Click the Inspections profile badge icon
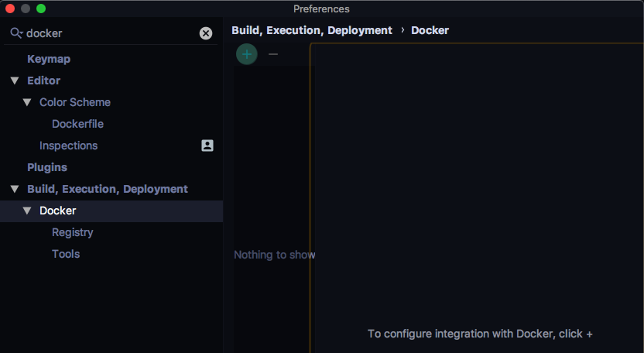 207,146
